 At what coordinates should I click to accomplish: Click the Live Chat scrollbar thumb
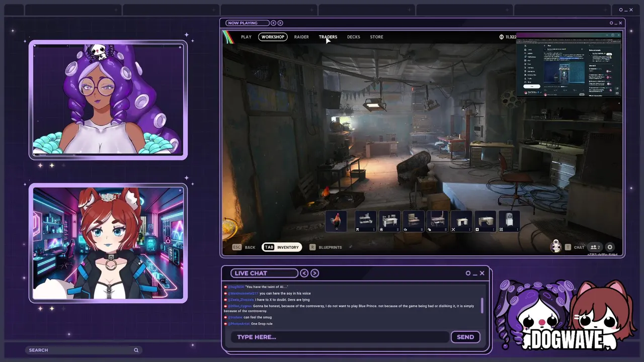point(481,305)
